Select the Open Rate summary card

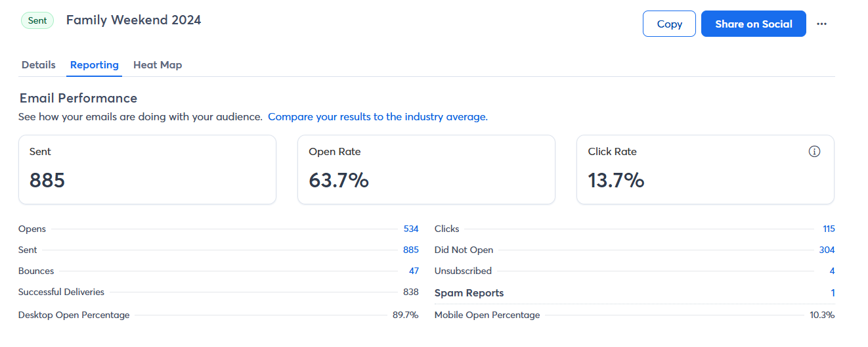pyautogui.click(x=426, y=170)
